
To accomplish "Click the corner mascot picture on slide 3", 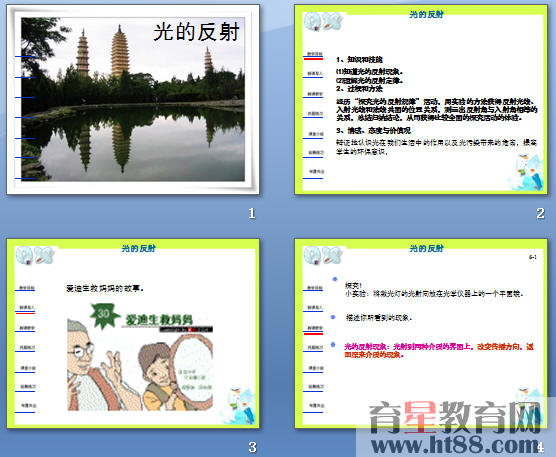I will point(239,406).
